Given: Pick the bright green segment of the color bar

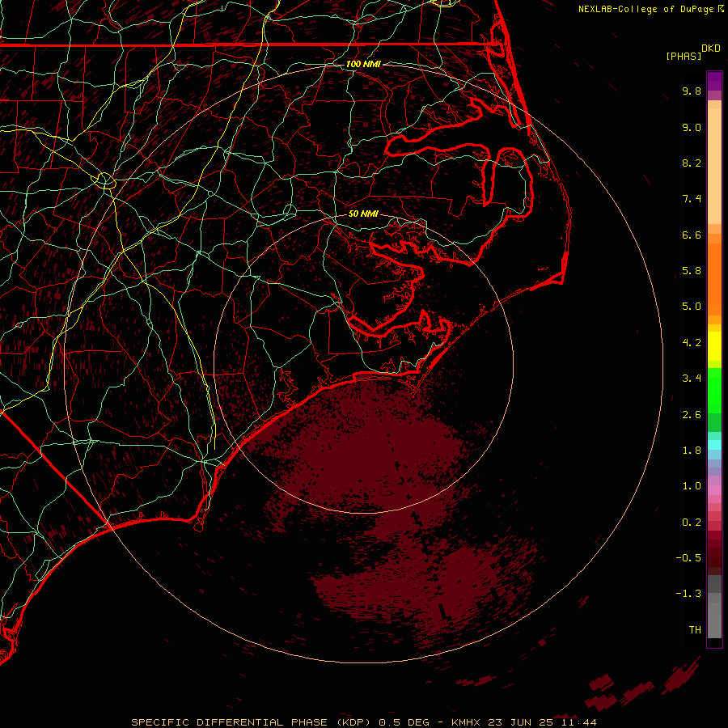Looking at the screenshot, I should pyautogui.click(x=714, y=391).
